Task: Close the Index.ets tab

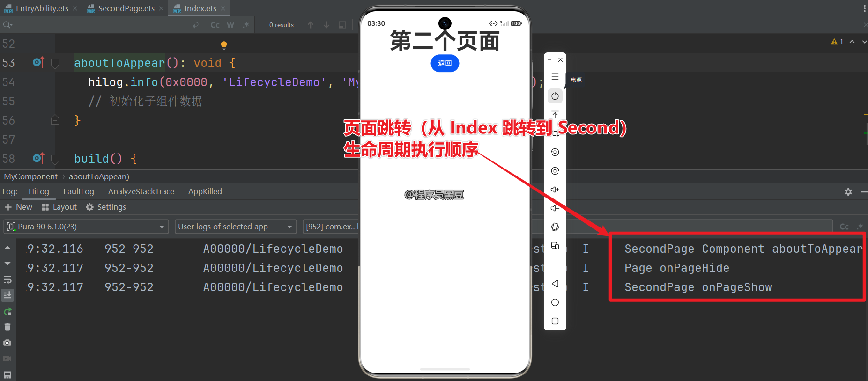Action: pos(223,8)
